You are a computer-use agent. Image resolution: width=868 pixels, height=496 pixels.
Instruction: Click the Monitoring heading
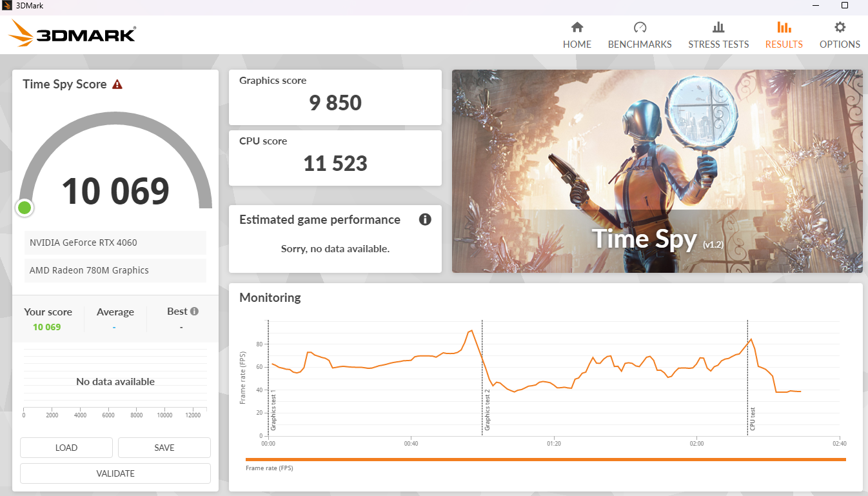(270, 297)
